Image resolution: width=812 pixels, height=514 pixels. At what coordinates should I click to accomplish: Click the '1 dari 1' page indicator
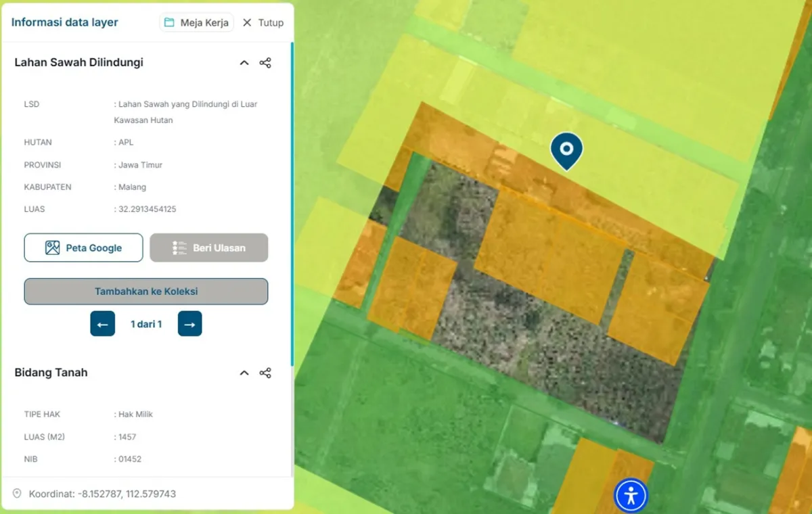coord(146,324)
